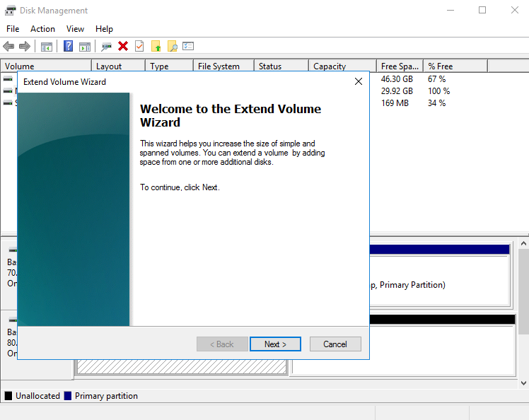Image resolution: width=529 pixels, height=420 pixels.
Task: Sort by the Free Space column header
Action: [400, 66]
